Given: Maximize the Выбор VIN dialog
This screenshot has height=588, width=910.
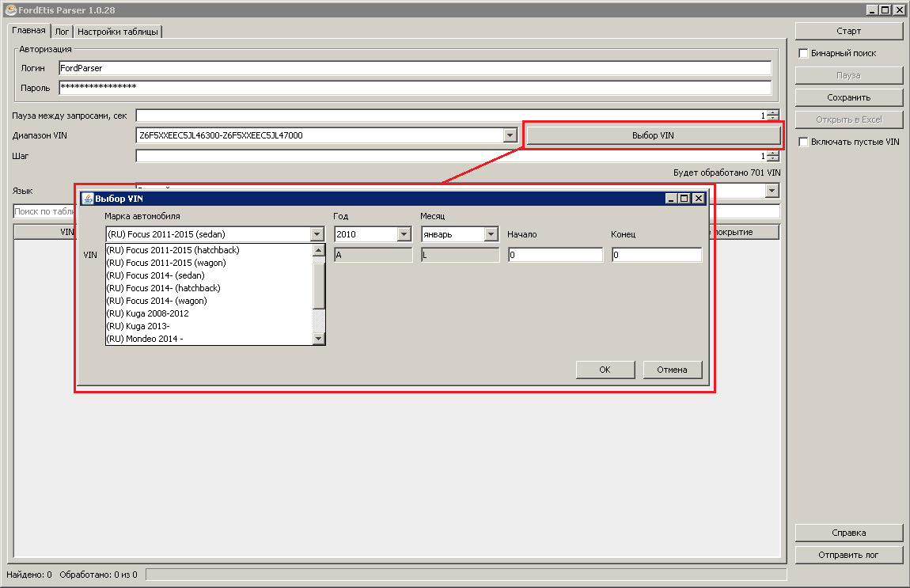Looking at the screenshot, I should 684,199.
